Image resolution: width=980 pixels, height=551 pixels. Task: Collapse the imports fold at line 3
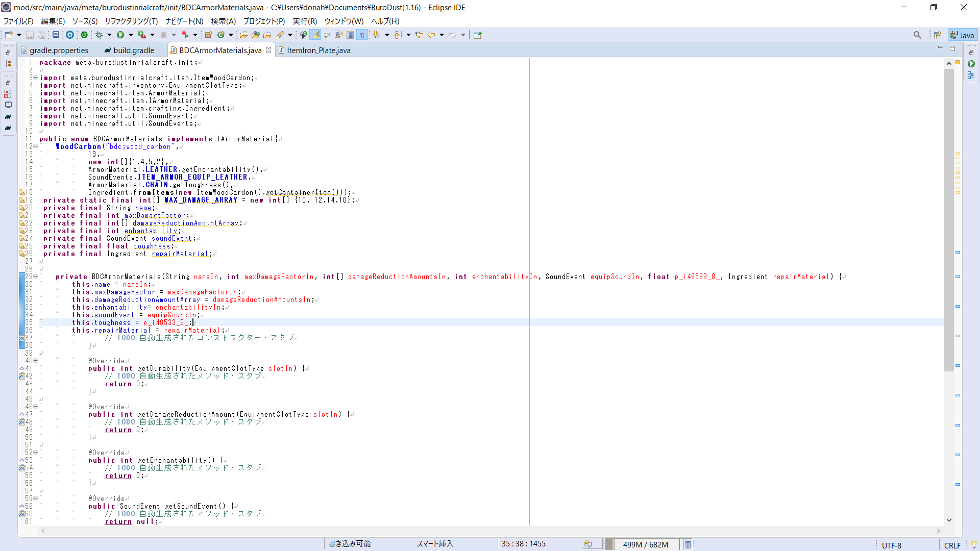(x=35, y=78)
